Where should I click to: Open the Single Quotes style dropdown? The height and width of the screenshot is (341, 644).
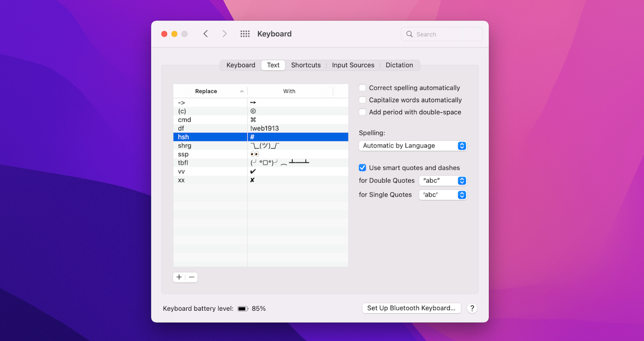click(443, 195)
